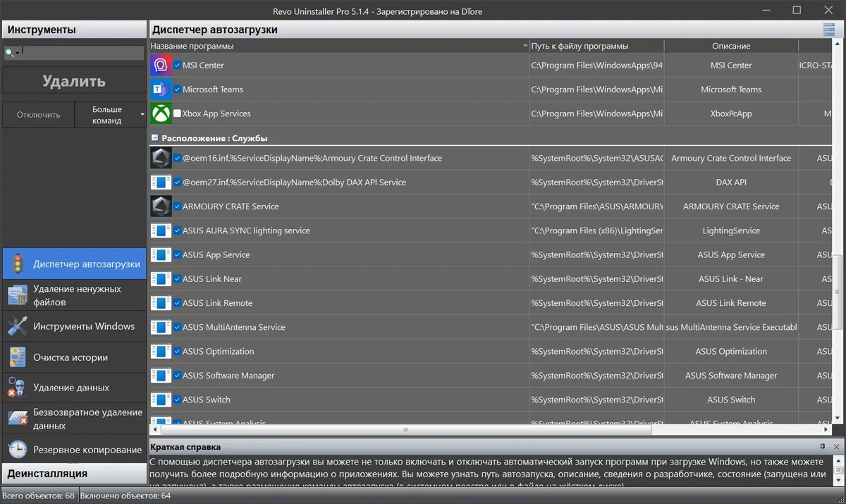Collapse the Расположение : Службы group
This screenshot has height=504, width=846.
(x=154, y=139)
